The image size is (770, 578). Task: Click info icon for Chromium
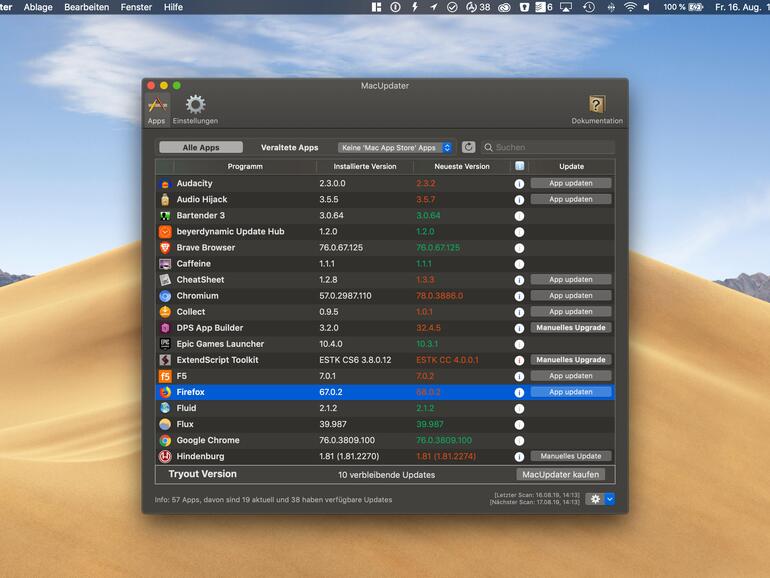(x=519, y=296)
